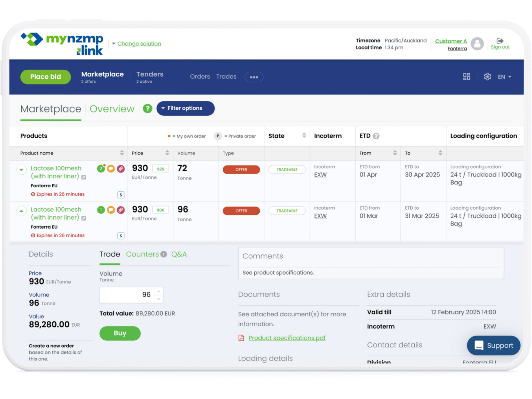Open the EN language dropdown

point(504,77)
